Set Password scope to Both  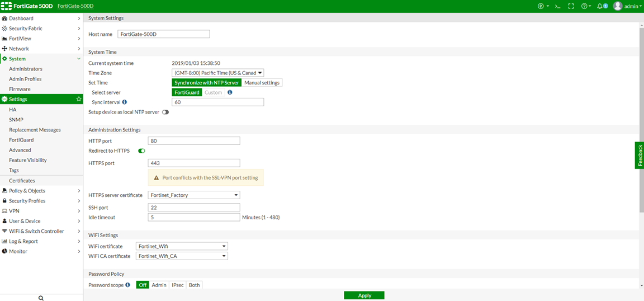coord(195,285)
